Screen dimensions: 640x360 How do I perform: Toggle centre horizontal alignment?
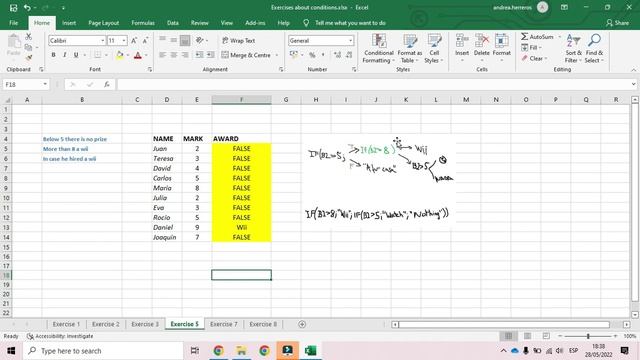(x=174, y=55)
